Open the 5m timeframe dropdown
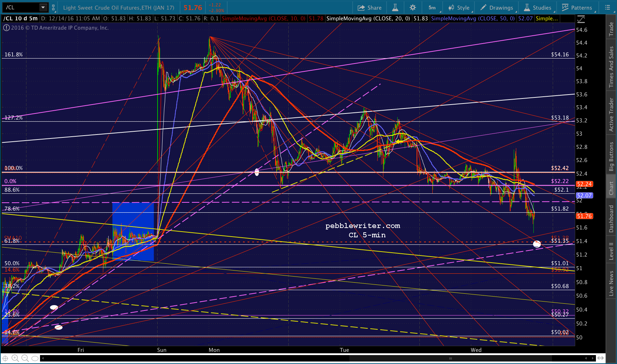This screenshot has width=617, height=364. [433, 7]
